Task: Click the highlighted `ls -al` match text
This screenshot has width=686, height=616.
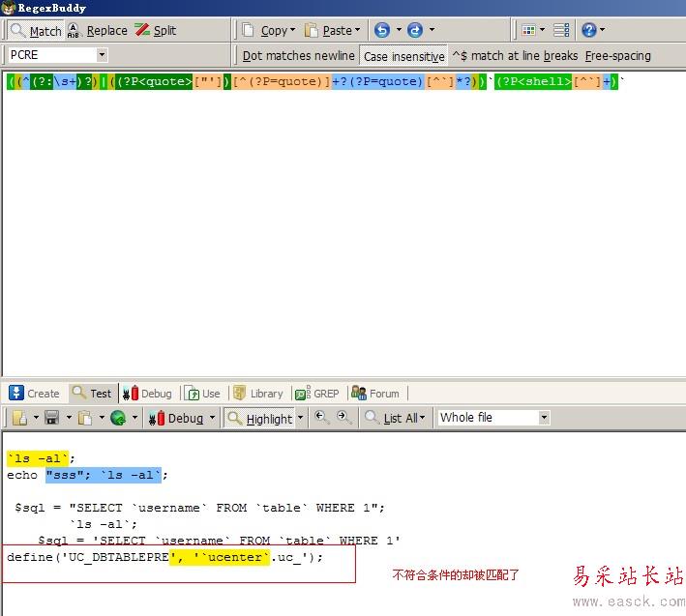Action: [x=38, y=458]
